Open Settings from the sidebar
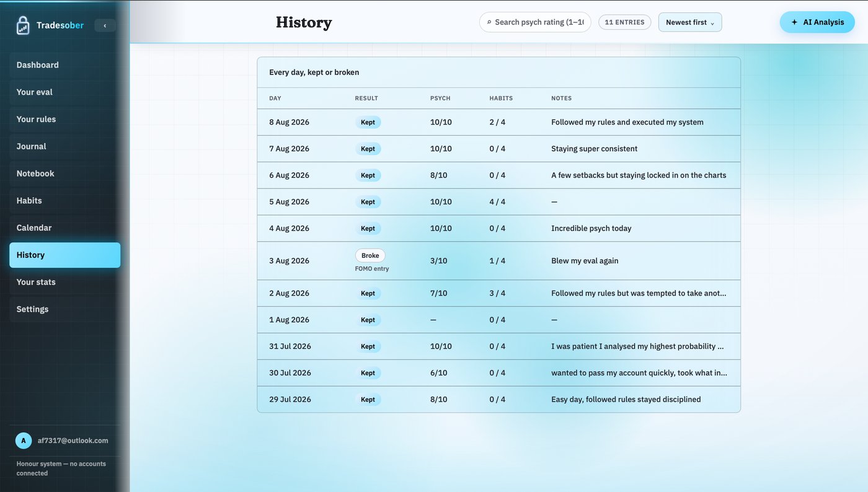The height and width of the screenshot is (492, 868). point(65,309)
